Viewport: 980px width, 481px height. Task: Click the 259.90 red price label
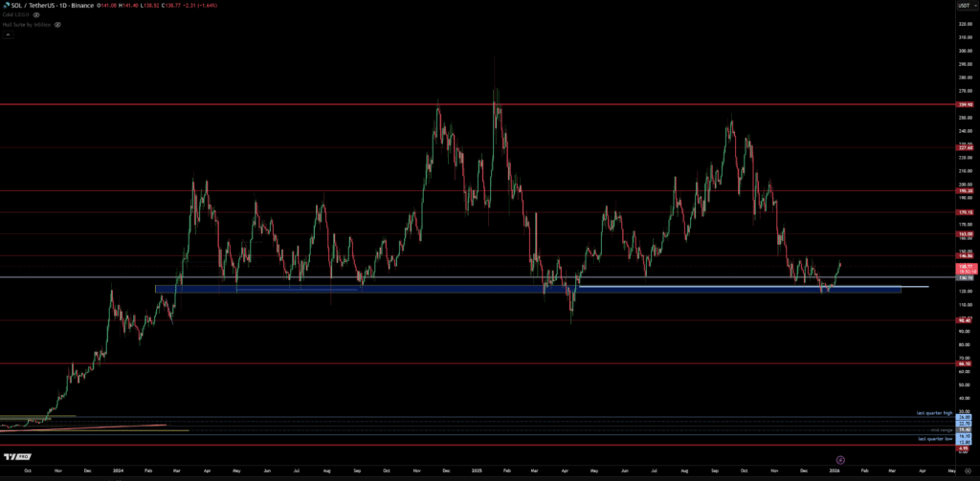pyautogui.click(x=965, y=103)
